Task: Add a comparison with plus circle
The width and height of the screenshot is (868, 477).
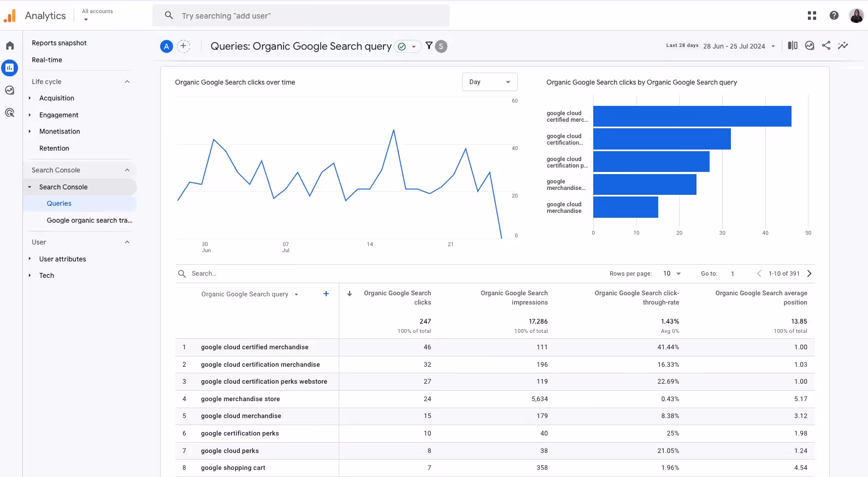Action: click(184, 46)
